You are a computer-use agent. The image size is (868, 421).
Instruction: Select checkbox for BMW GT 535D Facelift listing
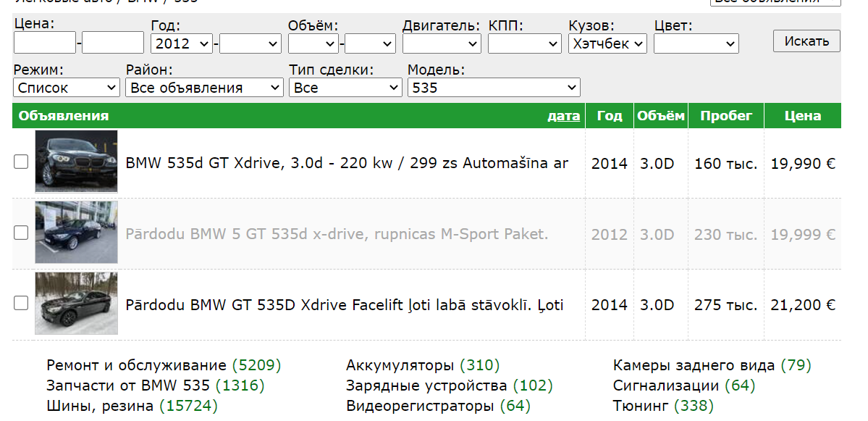point(22,303)
